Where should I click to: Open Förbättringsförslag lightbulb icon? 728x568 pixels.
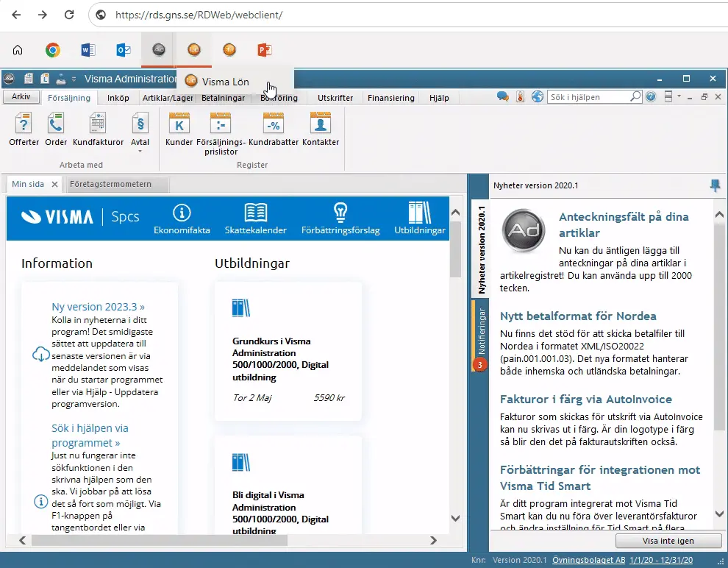click(x=340, y=212)
